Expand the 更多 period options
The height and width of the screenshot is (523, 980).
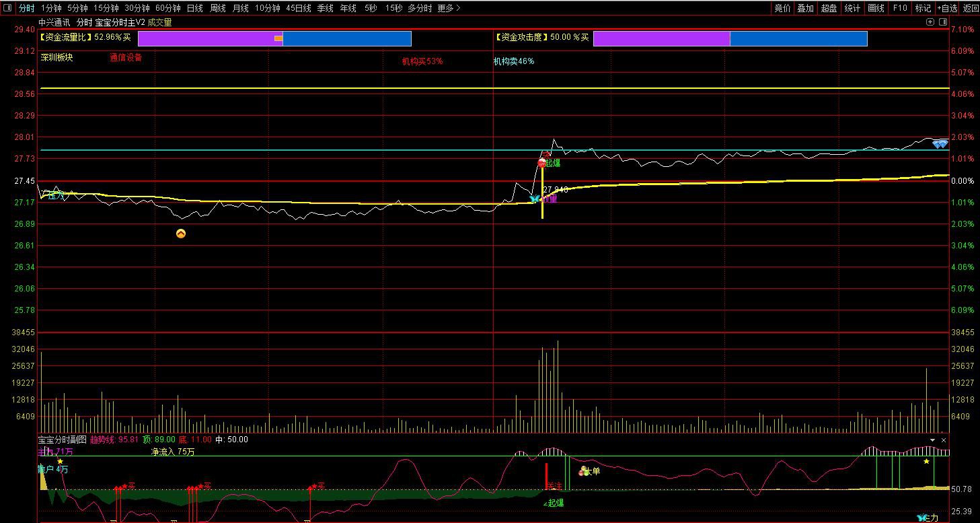coord(449,8)
